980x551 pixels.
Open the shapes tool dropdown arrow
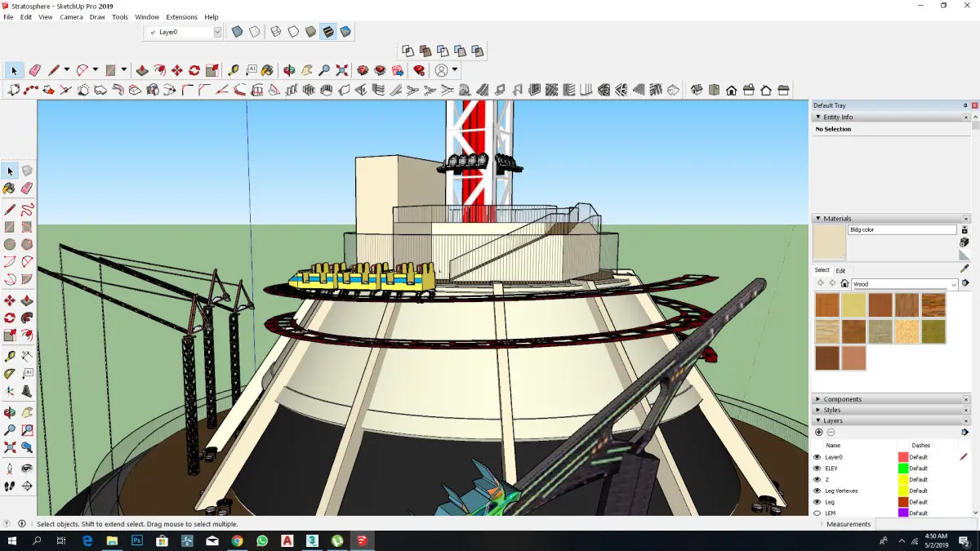pyautogui.click(x=124, y=70)
